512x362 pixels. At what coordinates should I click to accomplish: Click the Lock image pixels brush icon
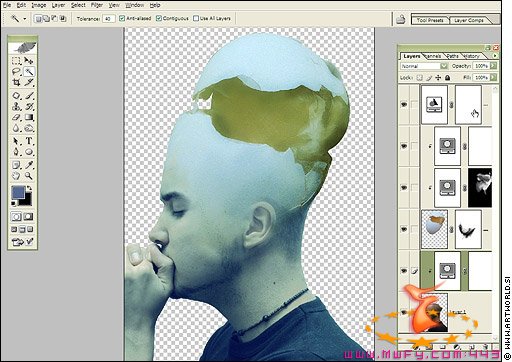point(429,78)
